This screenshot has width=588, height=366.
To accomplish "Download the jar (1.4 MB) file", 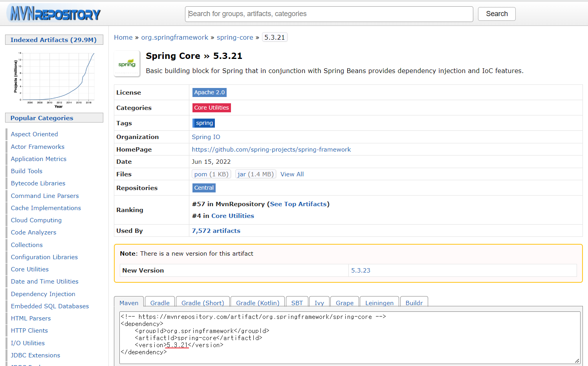I will [256, 174].
